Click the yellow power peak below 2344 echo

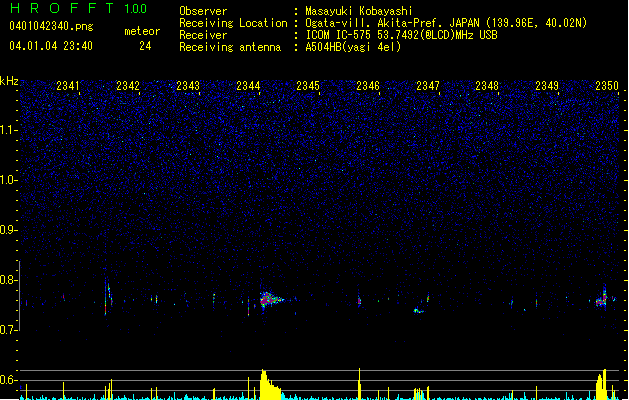tap(269, 384)
